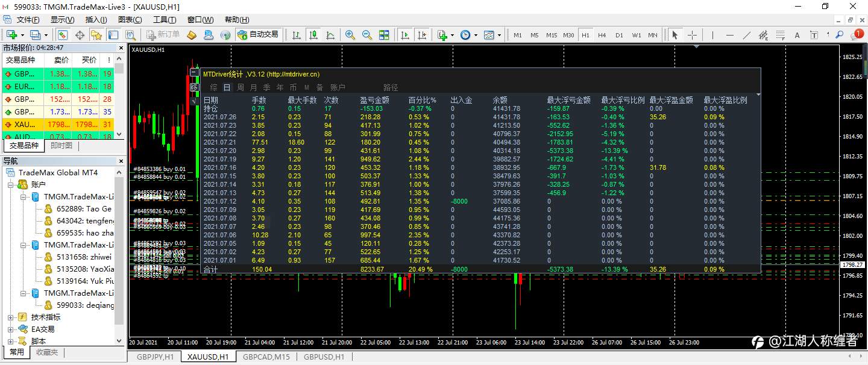Switch chart to line chart icon
The image size is (868, 365).
point(330,35)
